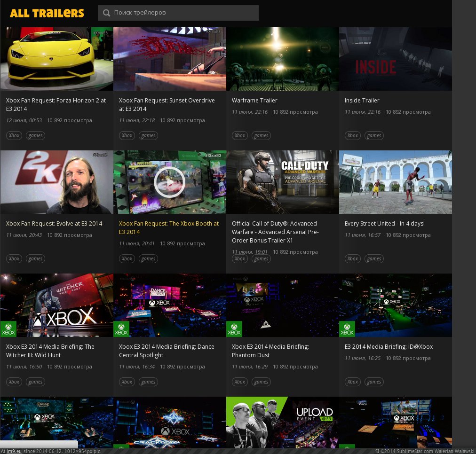Screen dimensions: 476x454
Task: Open the Fable Xbox stage thumbnail
Action: pyautogui.click(x=57, y=423)
